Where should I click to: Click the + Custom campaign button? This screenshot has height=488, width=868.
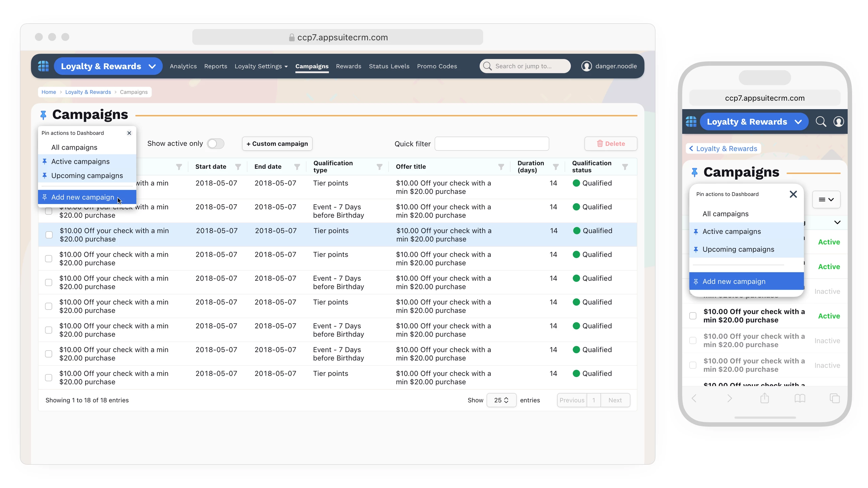click(x=277, y=144)
